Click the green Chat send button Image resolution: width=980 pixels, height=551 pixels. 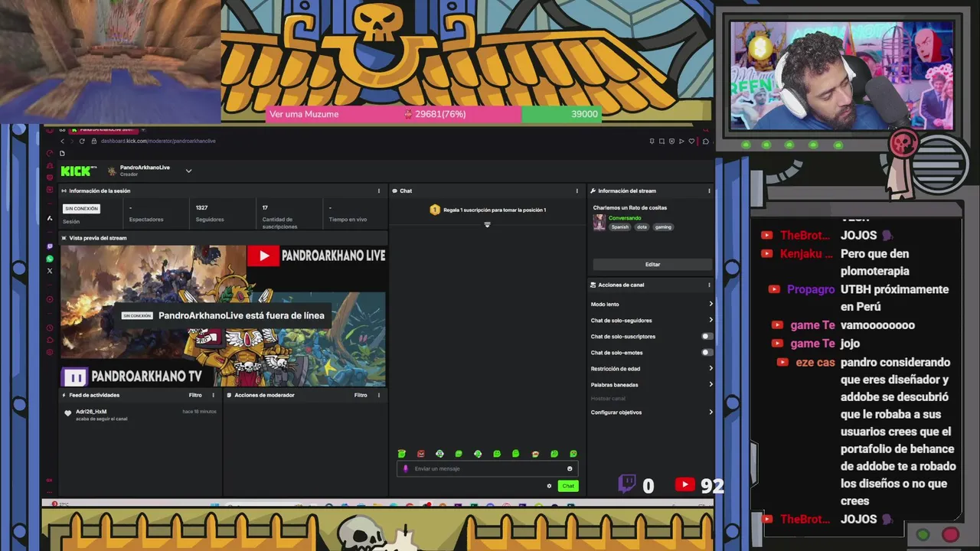(x=568, y=486)
